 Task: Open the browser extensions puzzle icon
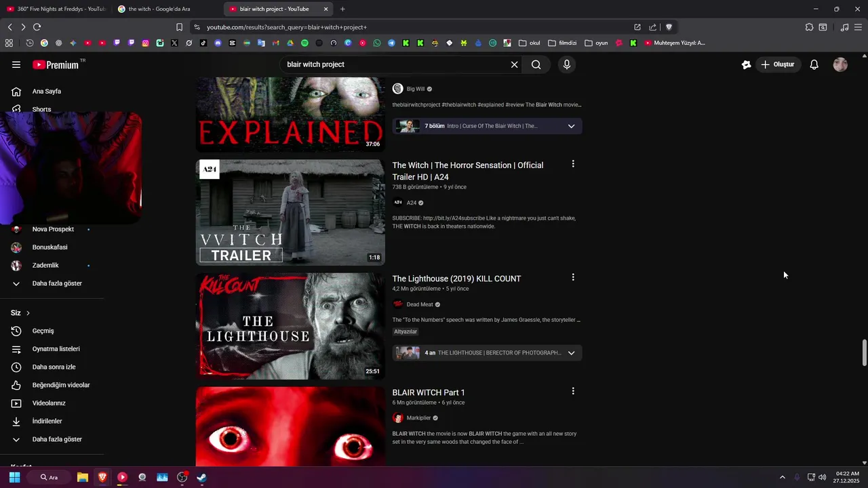809,27
